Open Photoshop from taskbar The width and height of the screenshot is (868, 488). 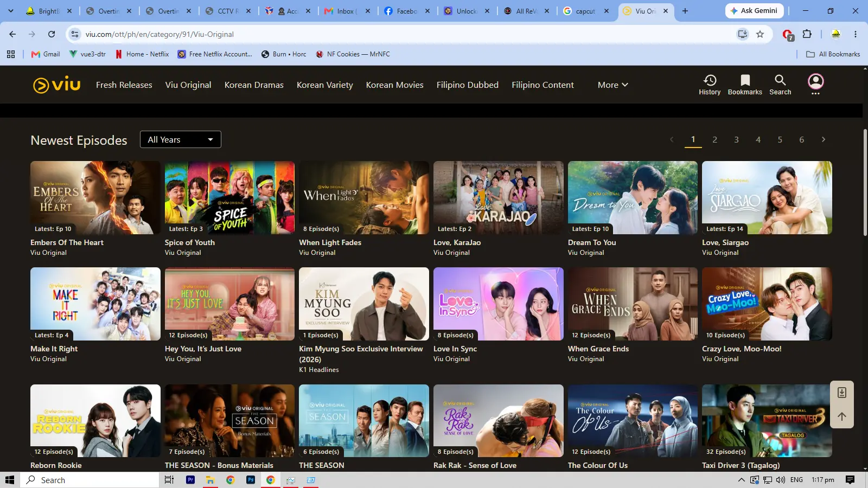coord(250,480)
